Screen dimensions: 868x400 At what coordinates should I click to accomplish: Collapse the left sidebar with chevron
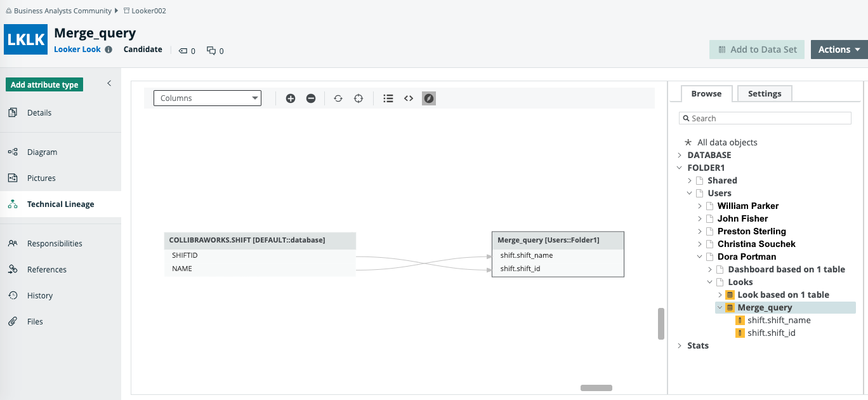click(x=109, y=83)
